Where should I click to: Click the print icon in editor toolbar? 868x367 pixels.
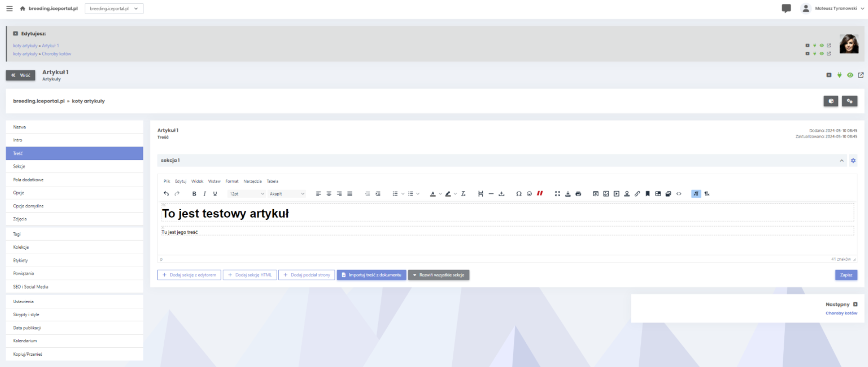point(578,194)
